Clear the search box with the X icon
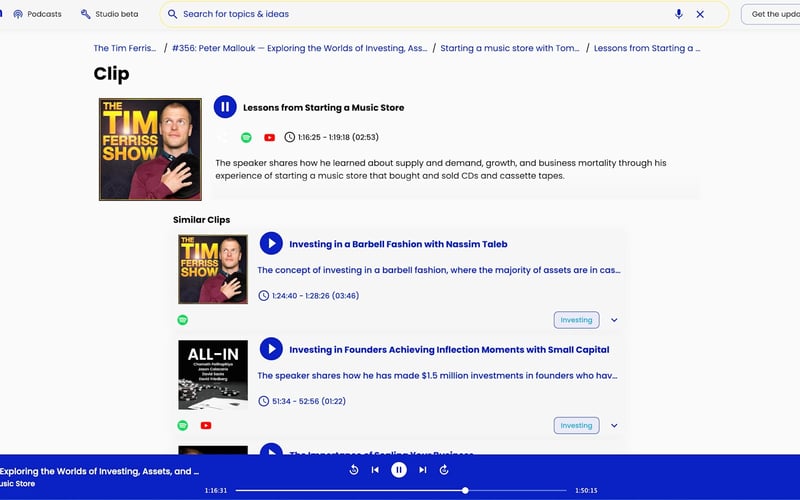Image resolution: width=800 pixels, height=500 pixels. [700, 14]
